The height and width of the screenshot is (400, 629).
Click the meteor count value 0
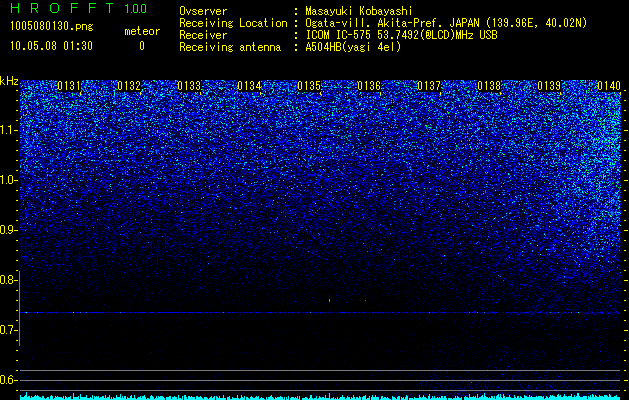coord(142,46)
